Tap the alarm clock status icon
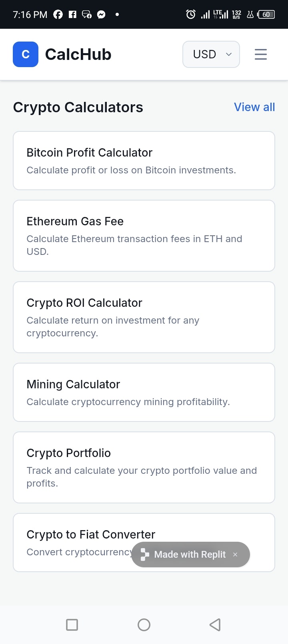 pyautogui.click(x=191, y=14)
